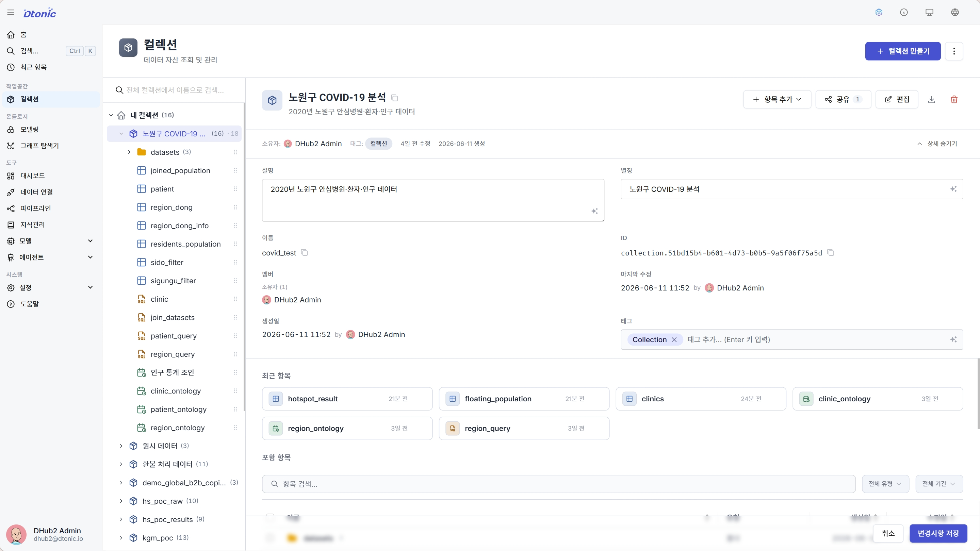Viewport: 980px width, 551px height.
Task: Open 대시보드 in sidebar
Action: click(x=51, y=176)
